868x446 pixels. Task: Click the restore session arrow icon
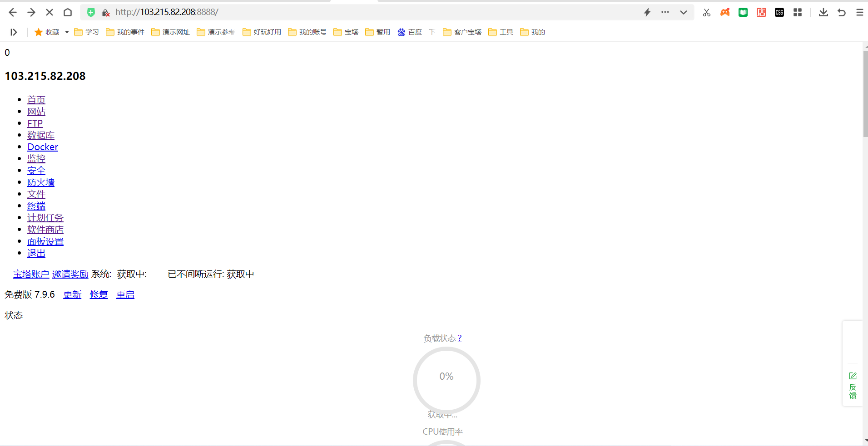click(x=841, y=12)
